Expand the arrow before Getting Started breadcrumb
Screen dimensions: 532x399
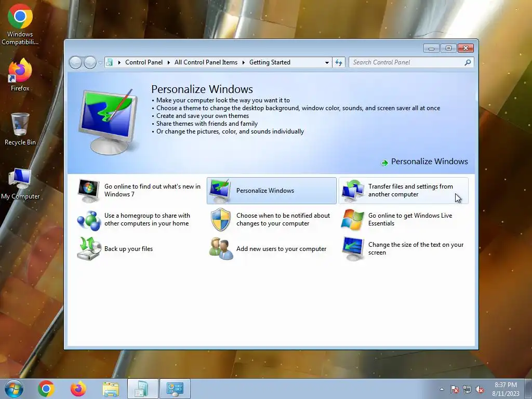pos(243,62)
